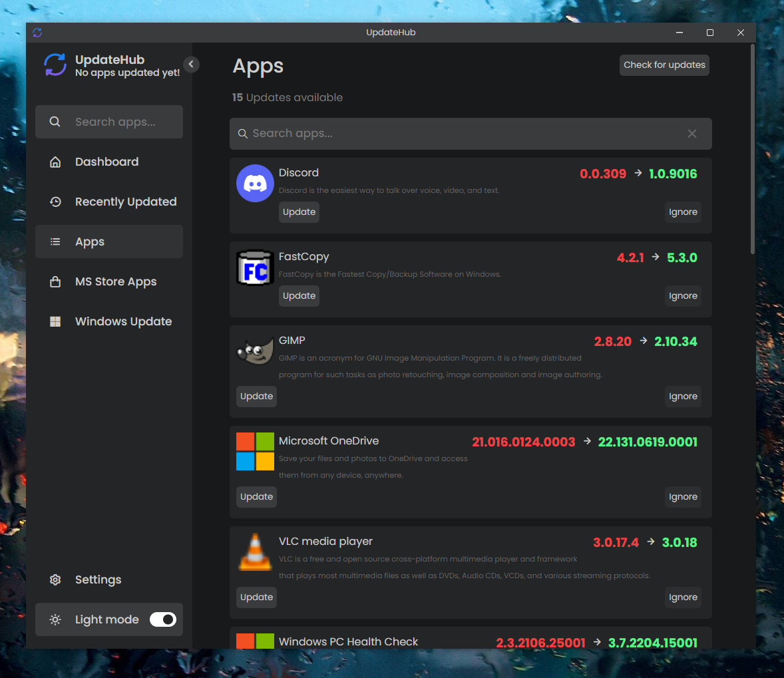Open Recently Updated page

coord(109,202)
